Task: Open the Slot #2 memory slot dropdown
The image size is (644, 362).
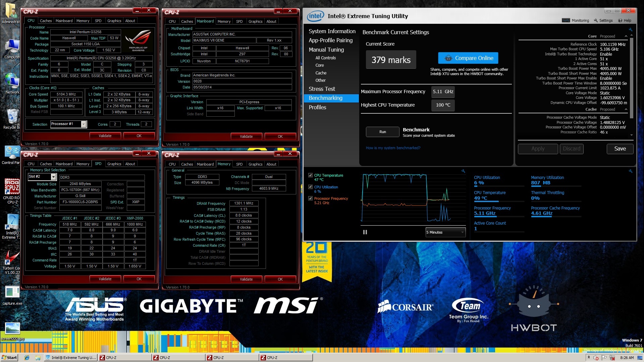Action: 53,177
